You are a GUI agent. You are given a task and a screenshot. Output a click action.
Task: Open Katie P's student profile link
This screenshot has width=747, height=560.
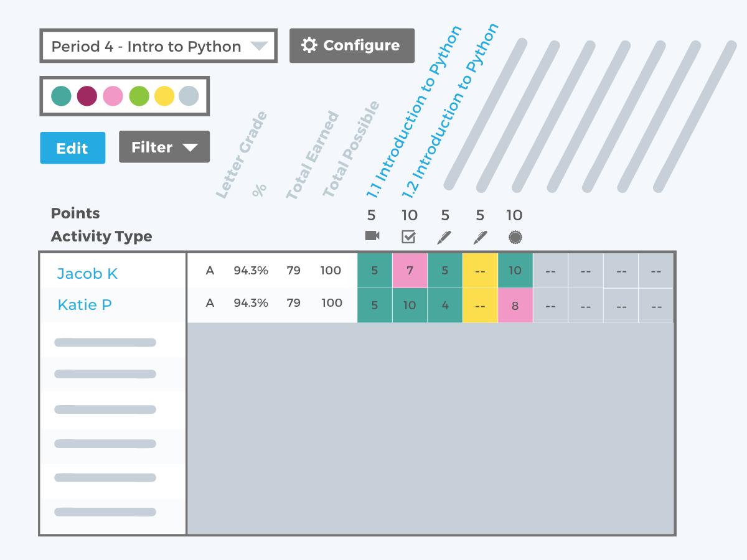[83, 305]
